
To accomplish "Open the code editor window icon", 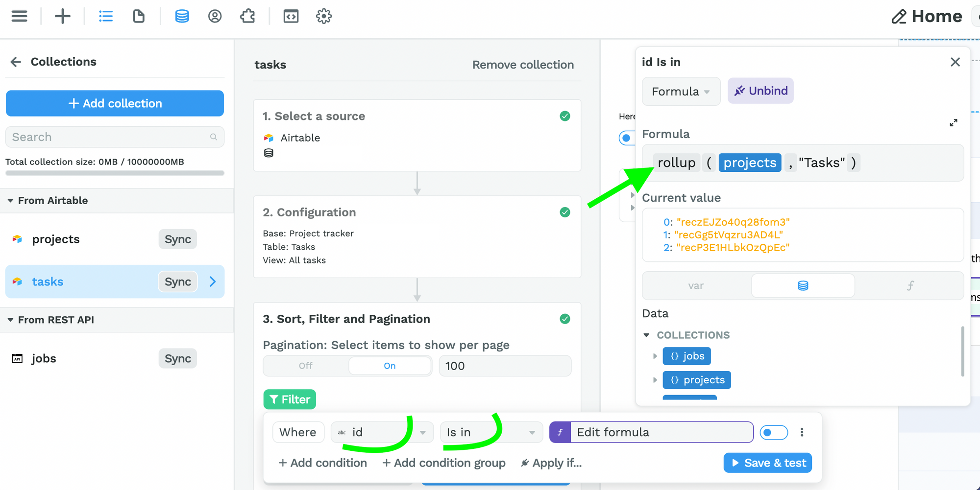I will click(291, 16).
